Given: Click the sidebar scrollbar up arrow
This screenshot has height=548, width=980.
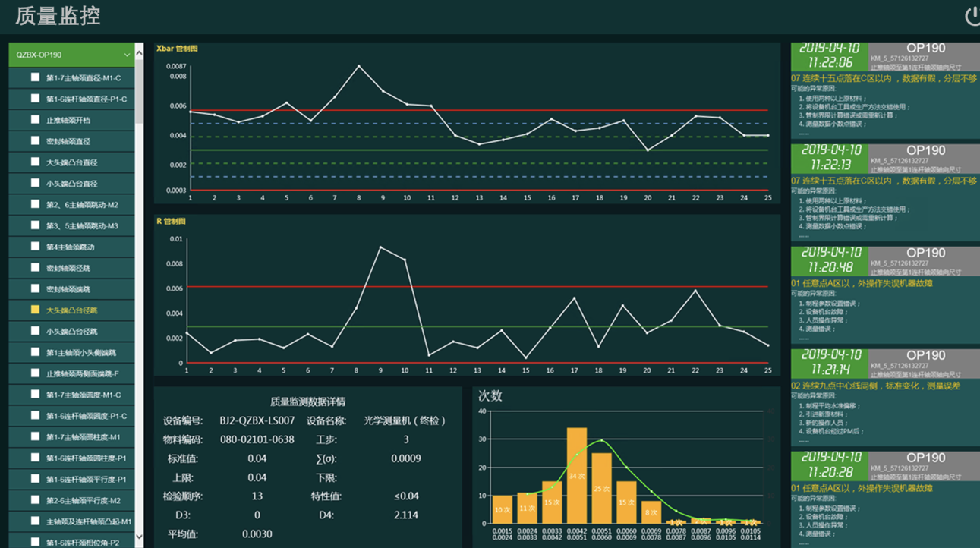Looking at the screenshot, I should (x=139, y=52).
